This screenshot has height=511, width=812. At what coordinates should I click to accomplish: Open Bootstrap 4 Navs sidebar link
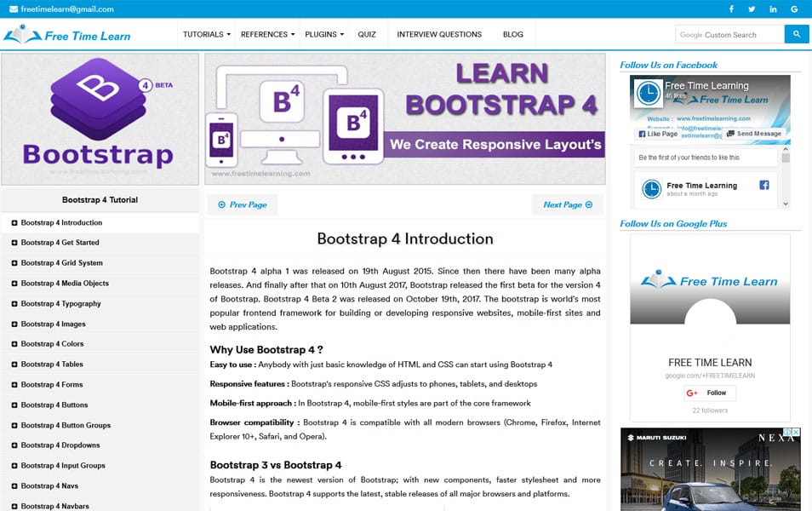coord(49,486)
